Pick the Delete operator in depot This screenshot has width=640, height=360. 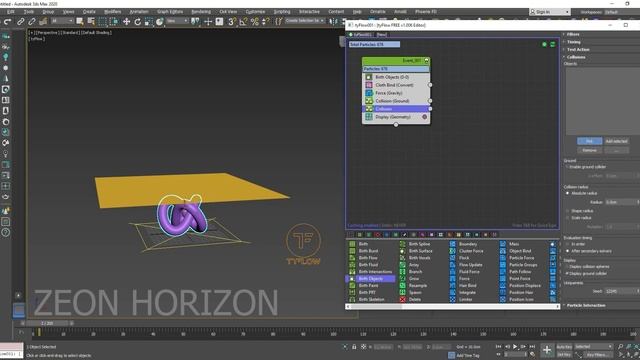(415, 299)
